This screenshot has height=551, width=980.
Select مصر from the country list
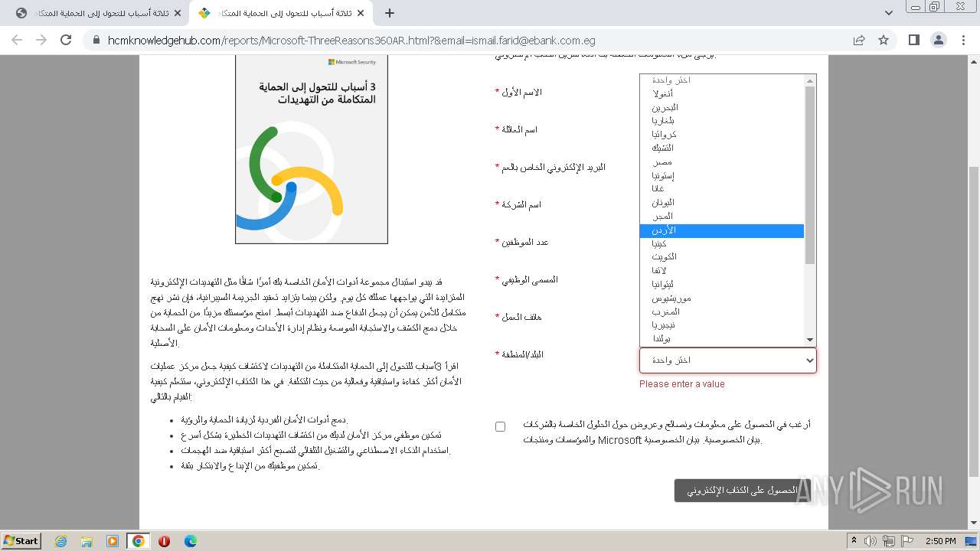click(x=722, y=162)
